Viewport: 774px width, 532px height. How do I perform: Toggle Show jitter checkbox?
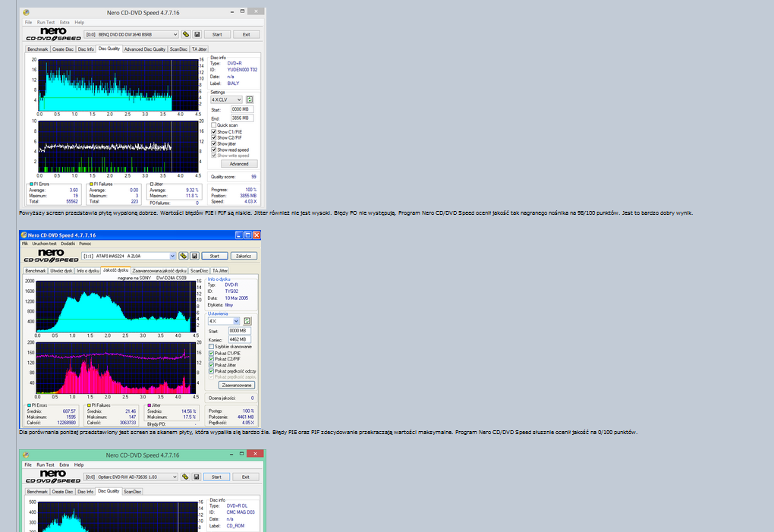214,143
